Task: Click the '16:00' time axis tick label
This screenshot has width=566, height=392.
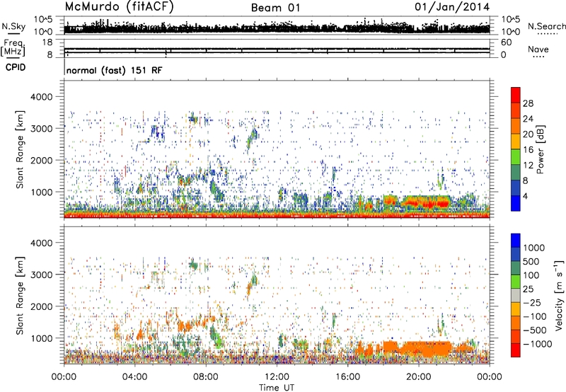Action: click(347, 377)
